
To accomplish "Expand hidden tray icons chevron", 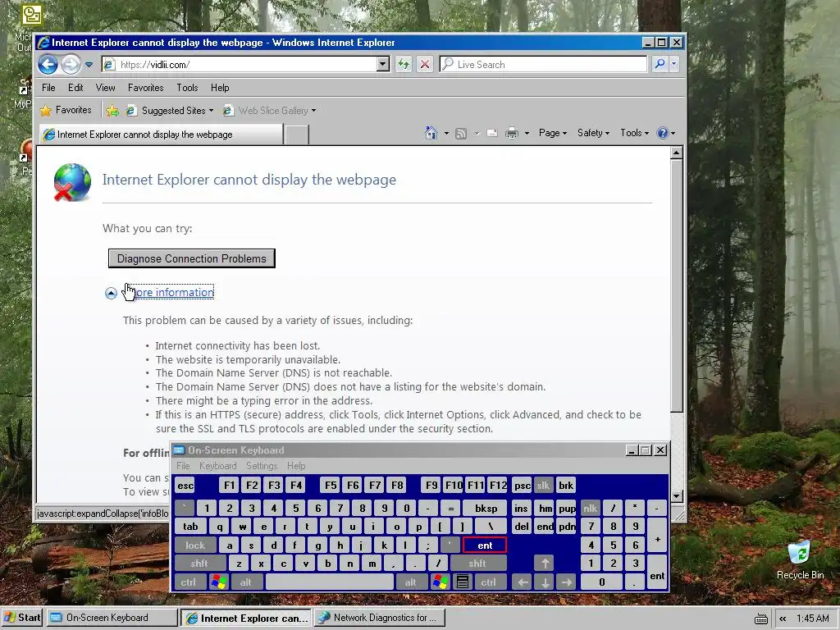I will (x=783, y=619).
